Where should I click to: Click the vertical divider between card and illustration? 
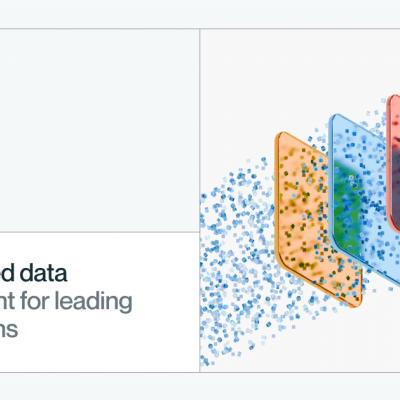click(x=199, y=200)
